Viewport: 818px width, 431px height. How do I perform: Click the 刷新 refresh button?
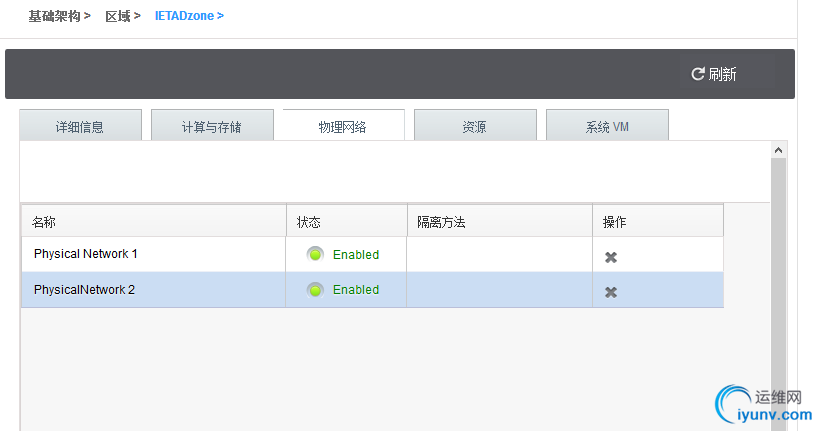pos(714,75)
